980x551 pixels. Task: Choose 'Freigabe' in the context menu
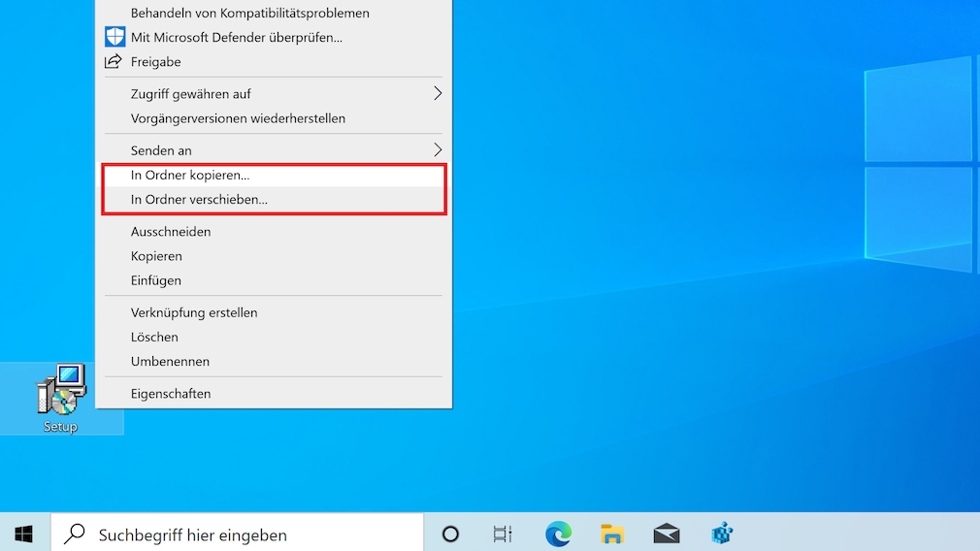[155, 62]
